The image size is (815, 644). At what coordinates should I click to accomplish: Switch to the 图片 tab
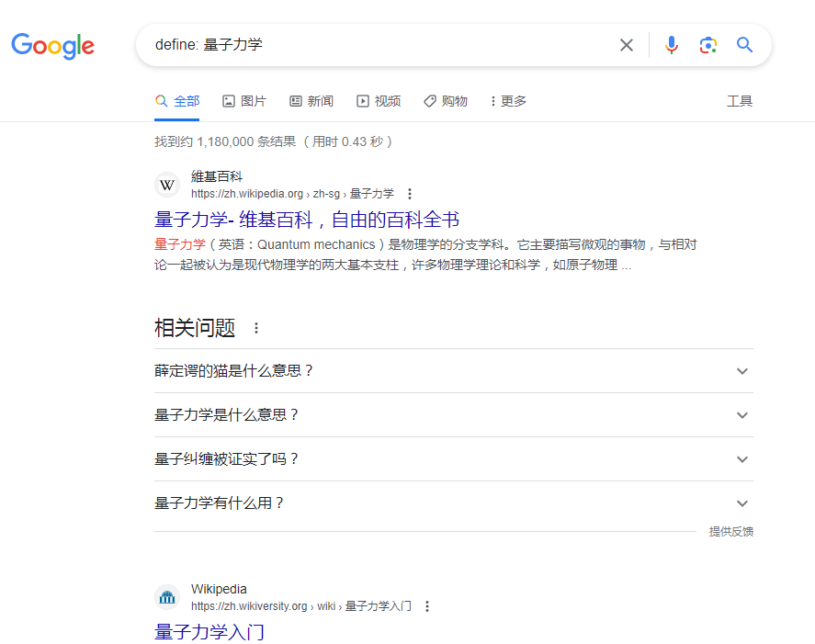244,101
